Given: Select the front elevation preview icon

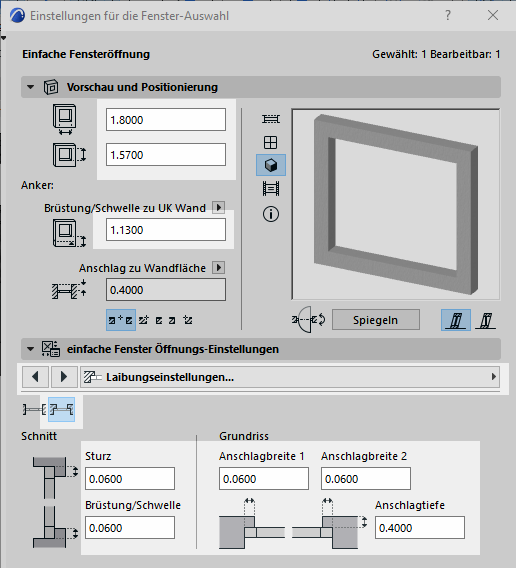Looking at the screenshot, I should (271, 142).
